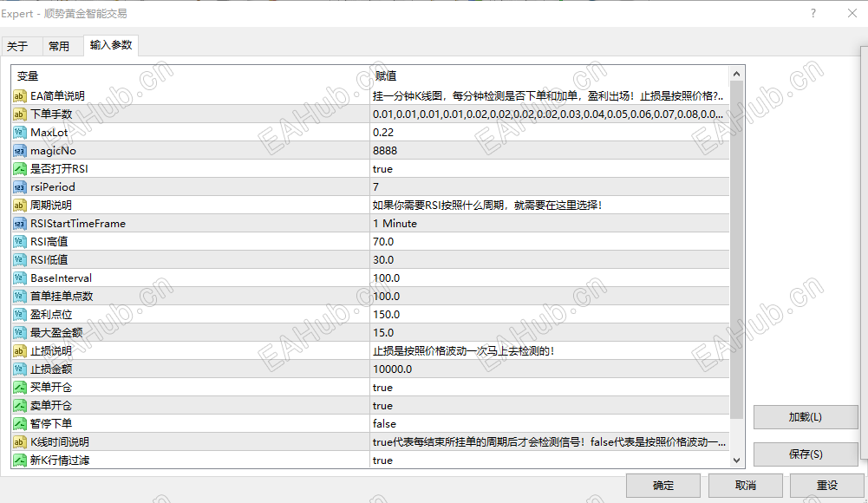This screenshot has width=868, height=503.
Task: Click the magicNo value 8888
Action: coord(385,151)
